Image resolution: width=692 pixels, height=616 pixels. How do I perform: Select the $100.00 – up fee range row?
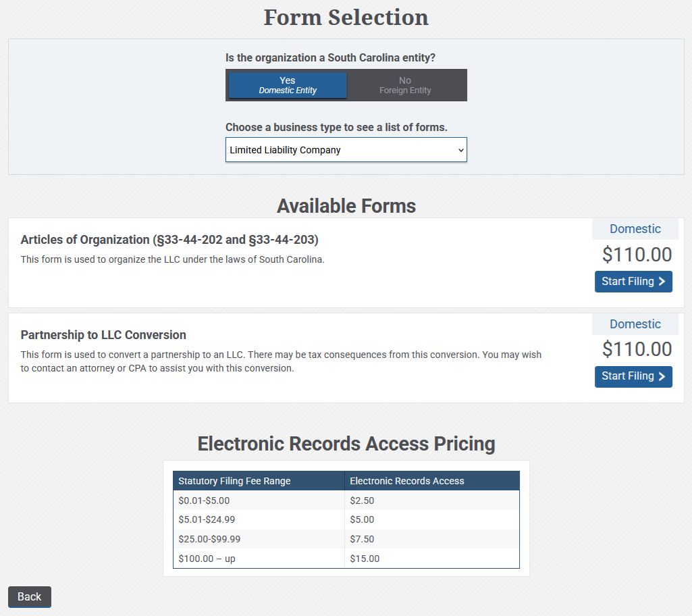207,559
